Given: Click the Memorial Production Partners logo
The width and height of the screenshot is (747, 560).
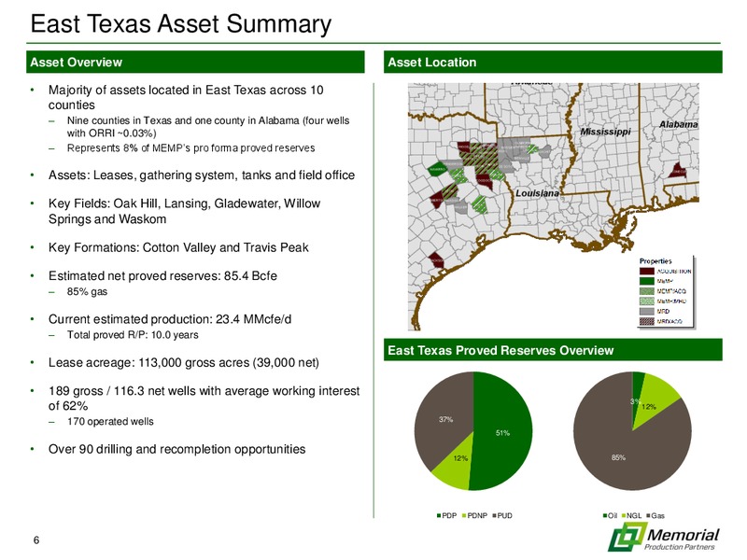Looking at the screenshot, I should [x=664, y=536].
